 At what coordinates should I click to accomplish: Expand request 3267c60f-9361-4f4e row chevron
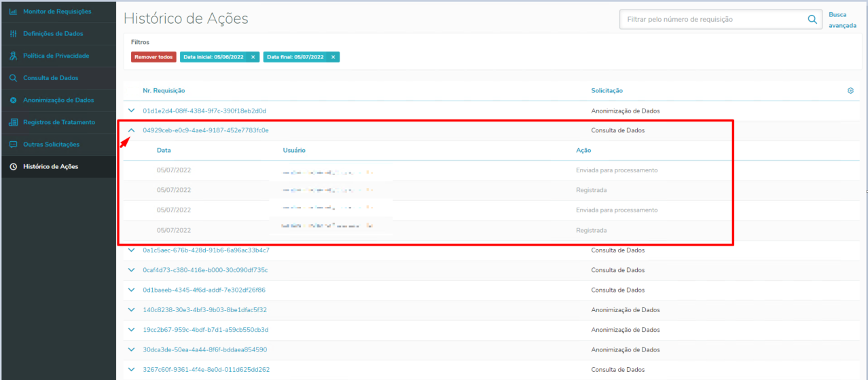[132, 370]
